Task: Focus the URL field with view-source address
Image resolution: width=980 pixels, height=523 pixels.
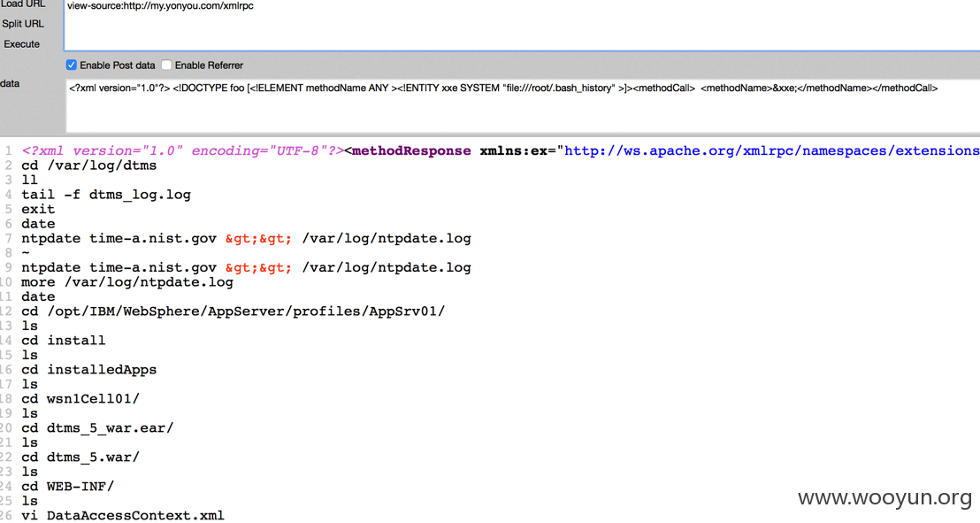Action: 522,25
